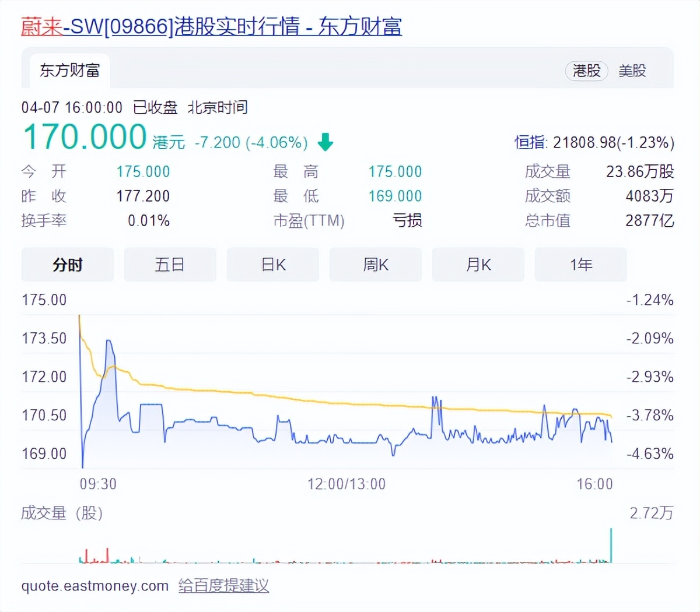Click the 16:00 time axis label
This screenshot has width=700, height=612.
coord(594,484)
